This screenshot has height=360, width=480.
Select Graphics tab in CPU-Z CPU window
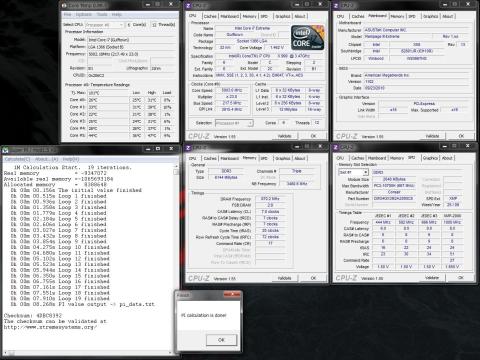pyautogui.click(x=283, y=16)
